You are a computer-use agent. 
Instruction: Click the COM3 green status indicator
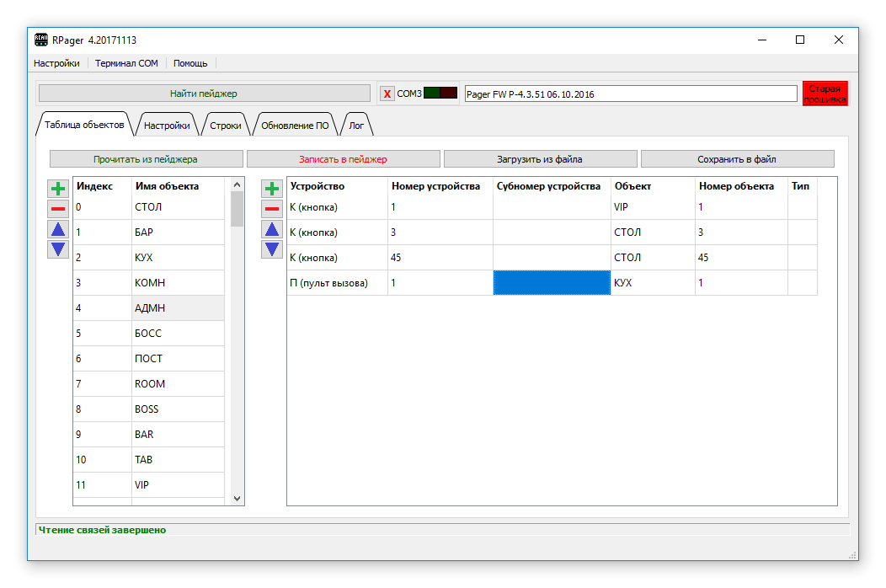click(x=431, y=94)
